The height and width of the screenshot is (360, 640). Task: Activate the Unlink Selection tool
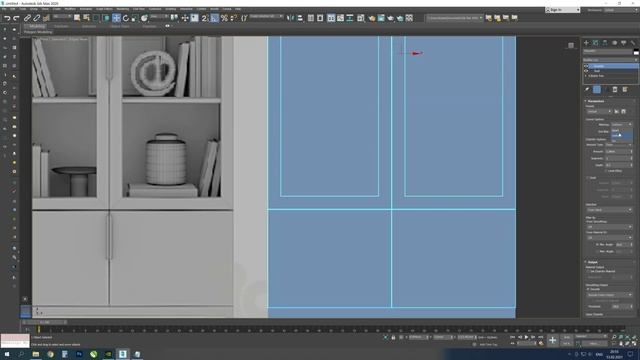coord(36,18)
